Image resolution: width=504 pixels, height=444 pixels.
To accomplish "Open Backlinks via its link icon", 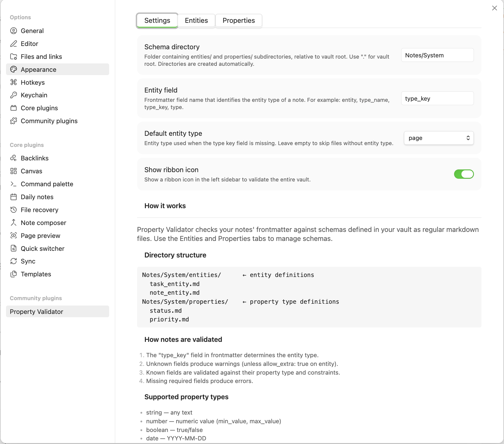I will 14,158.
